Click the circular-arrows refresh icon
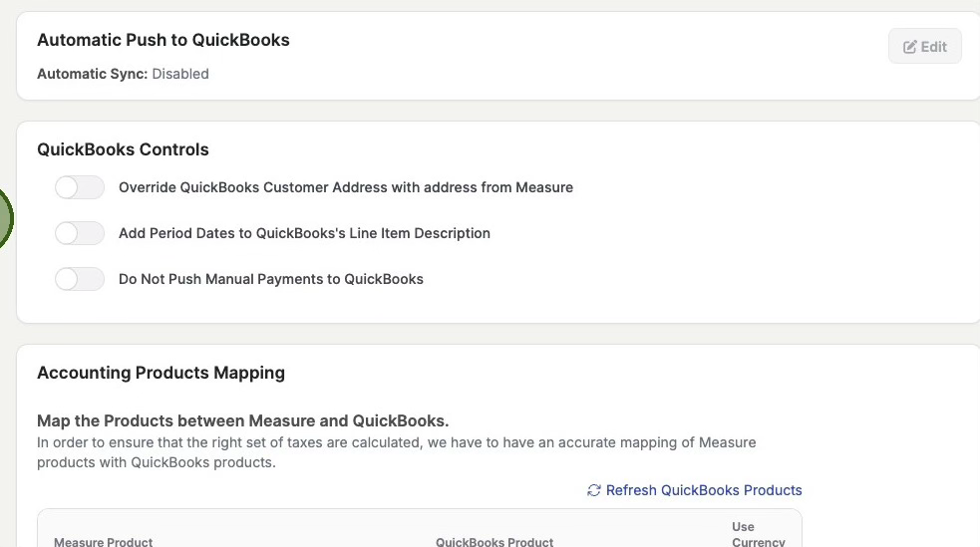Image resolution: width=980 pixels, height=547 pixels. click(x=594, y=490)
